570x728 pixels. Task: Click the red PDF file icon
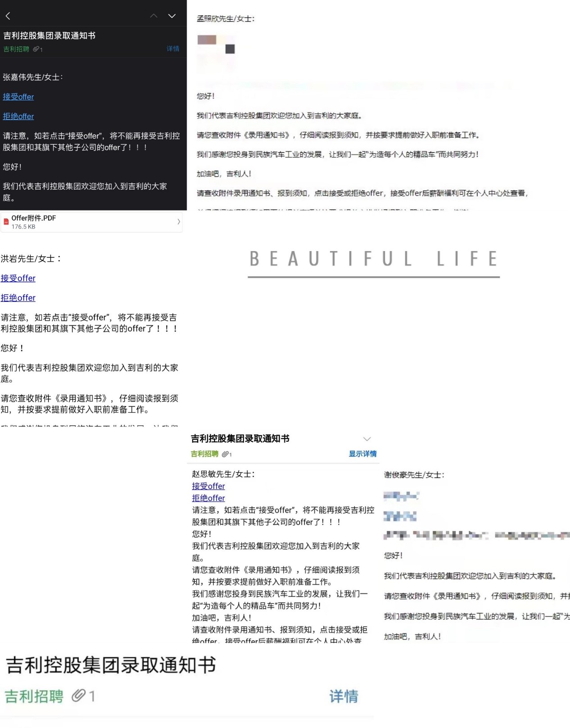coord(6,221)
